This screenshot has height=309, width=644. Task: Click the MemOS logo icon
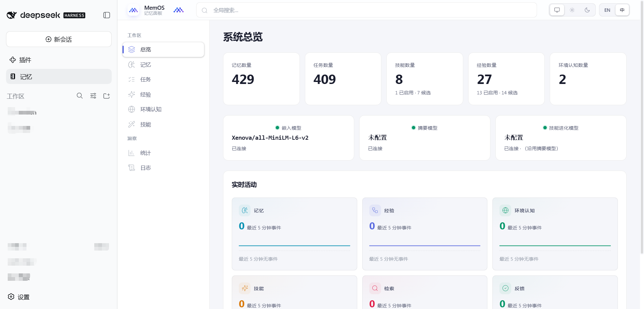(x=133, y=10)
